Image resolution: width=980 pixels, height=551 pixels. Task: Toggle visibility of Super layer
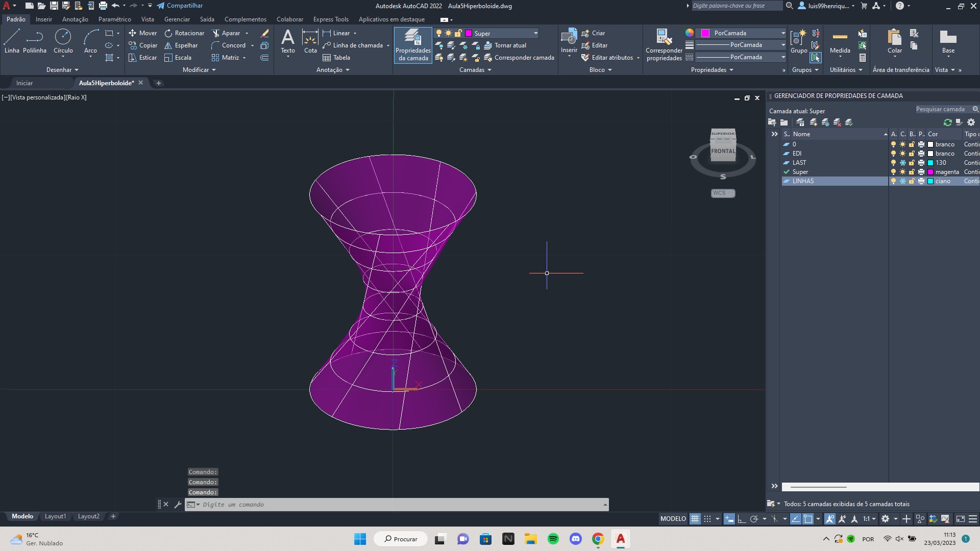893,171
